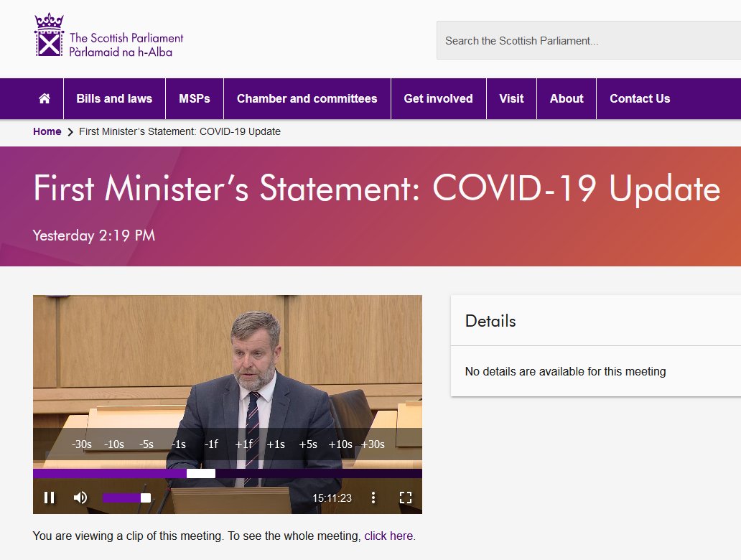This screenshot has width=741, height=560.
Task: Enter fullscreen video mode
Action: click(406, 497)
